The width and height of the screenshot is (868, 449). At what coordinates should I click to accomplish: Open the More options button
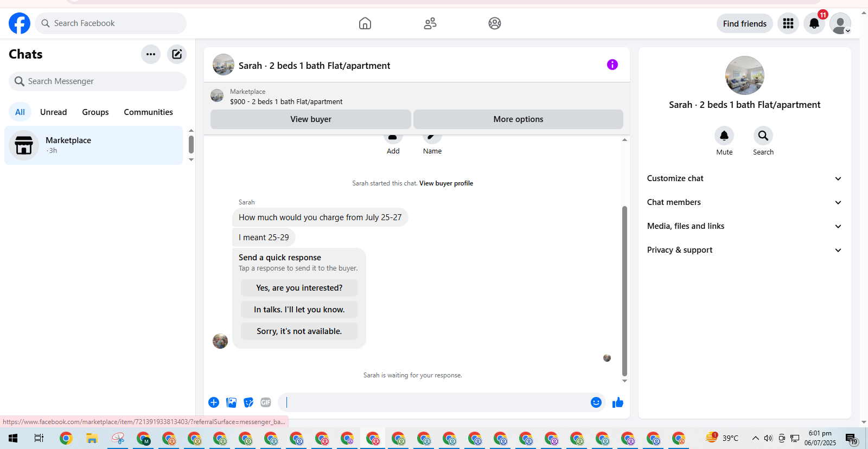518,119
